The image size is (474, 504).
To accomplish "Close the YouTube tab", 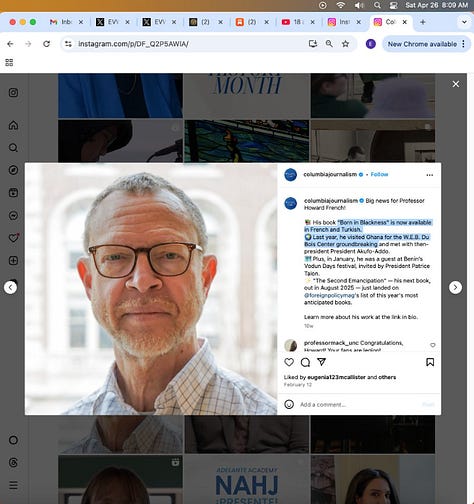I will 312,22.
